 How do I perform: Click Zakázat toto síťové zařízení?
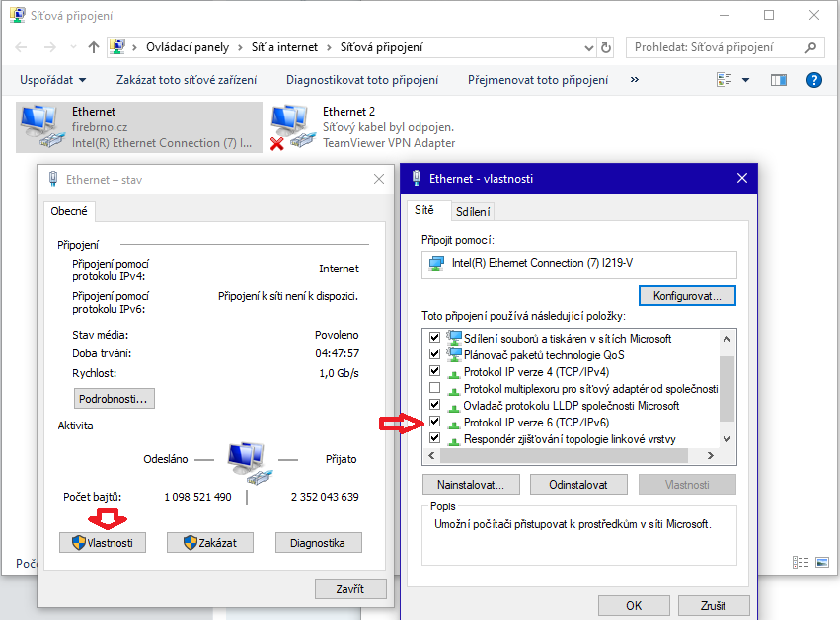coord(187,80)
